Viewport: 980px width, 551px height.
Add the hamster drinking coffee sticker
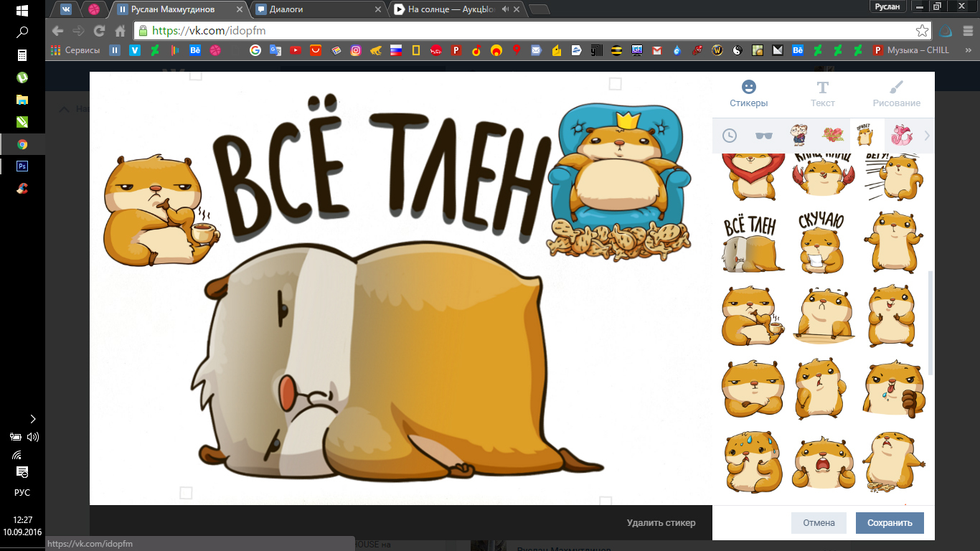[753, 316]
